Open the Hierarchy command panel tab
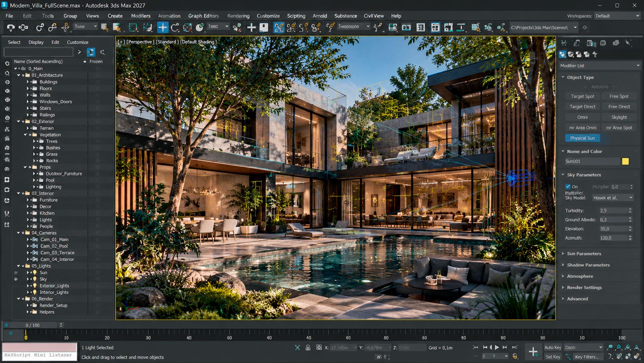 pos(590,43)
